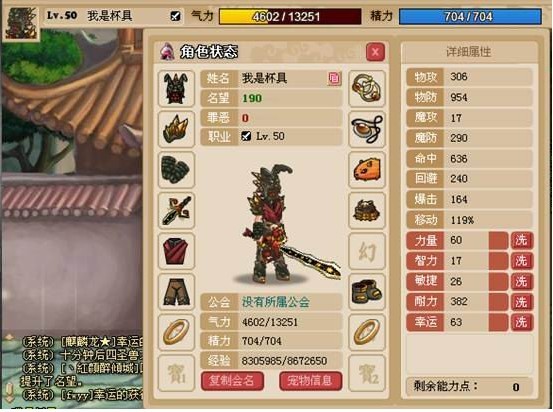Click the 气力 yellow health bar
Screen dimensions: 553x412
[290, 17]
